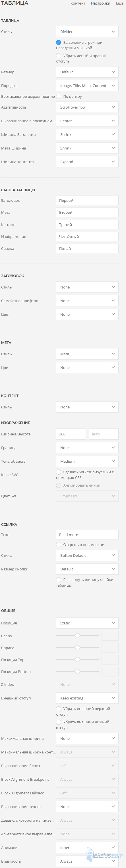Uncheck Выделение строк при наведении мышкой
126x868 pixels.
59,42
